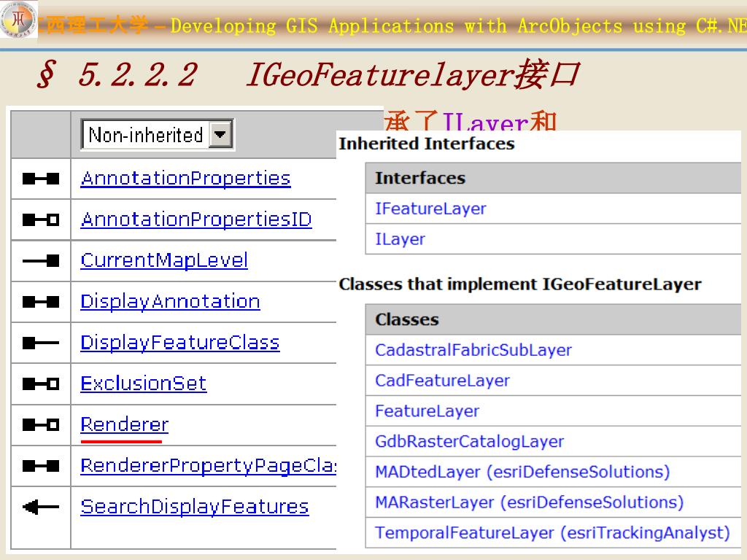The height and width of the screenshot is (560, 747).
Task: Click the Inherited Interfaces heading
Action: point(426,144)
